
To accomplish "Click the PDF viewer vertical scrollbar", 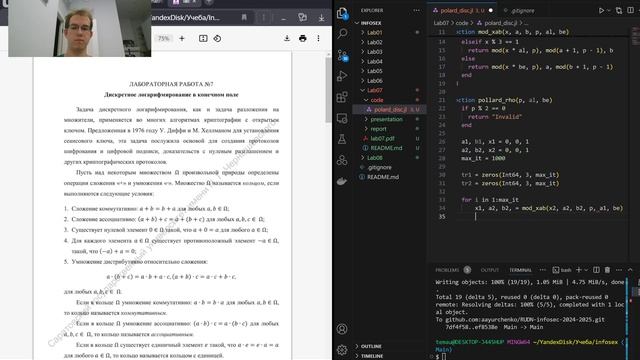I will pos(328,90).
